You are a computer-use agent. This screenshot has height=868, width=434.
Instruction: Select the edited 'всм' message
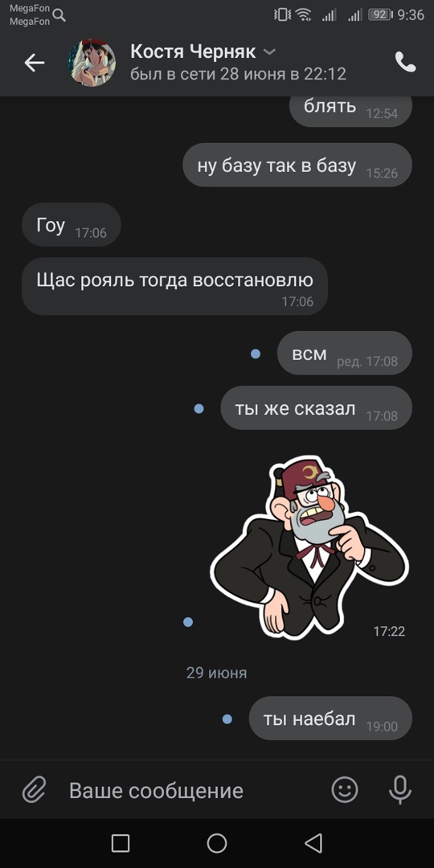[344, 353]
